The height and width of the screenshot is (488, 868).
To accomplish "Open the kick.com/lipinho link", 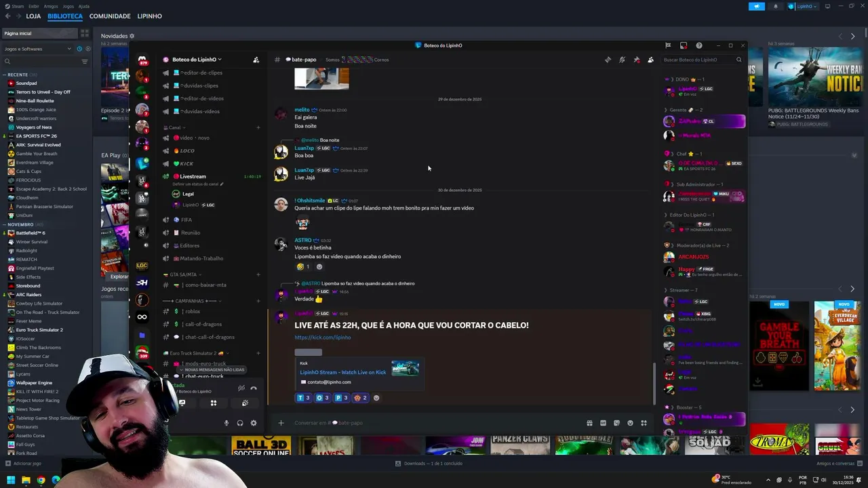I will [x=322, y=338].
